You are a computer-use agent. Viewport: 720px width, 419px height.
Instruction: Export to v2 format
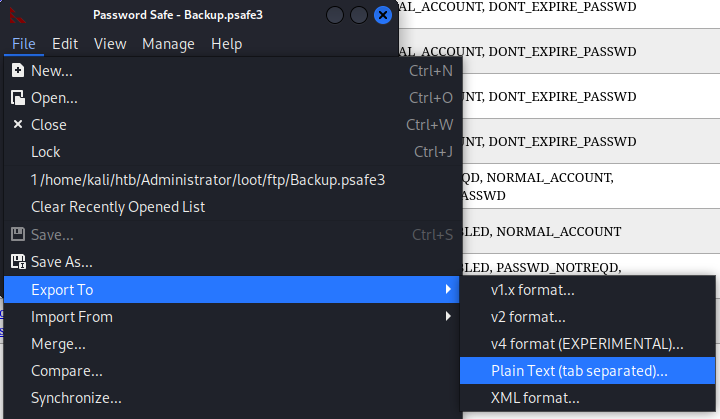point(587,317)
